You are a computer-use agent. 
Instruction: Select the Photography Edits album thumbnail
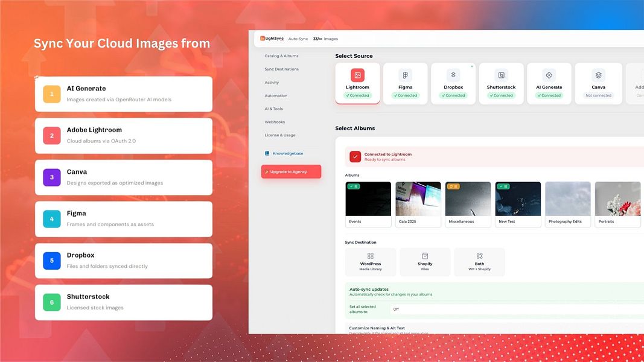tap(567, 199)
